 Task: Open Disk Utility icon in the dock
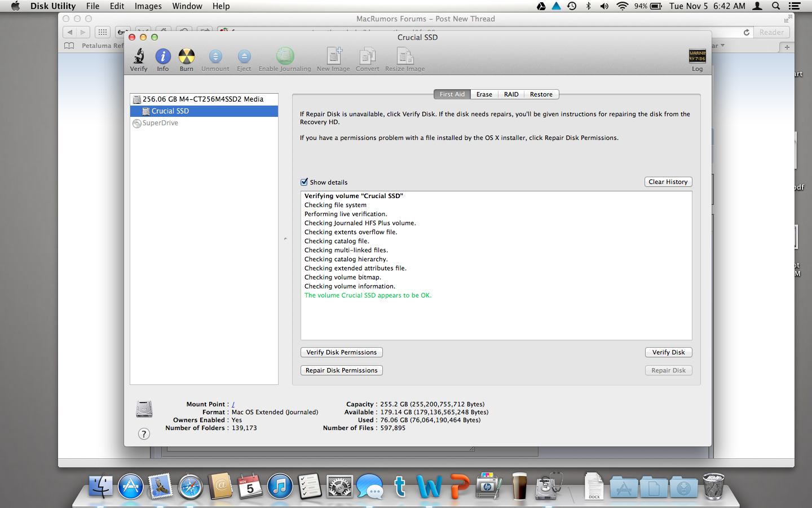pos(549,486)
